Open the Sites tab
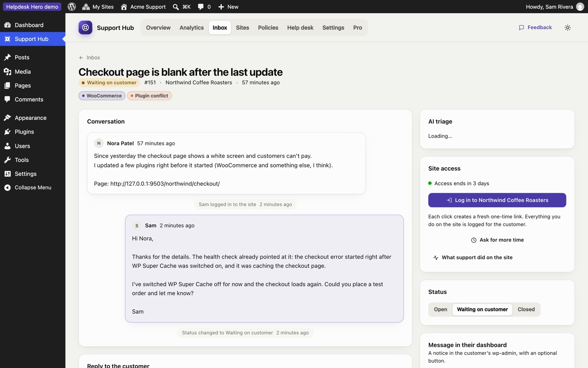Image resolution: width=588 pixels, height=368 pixels. [242, 28]
